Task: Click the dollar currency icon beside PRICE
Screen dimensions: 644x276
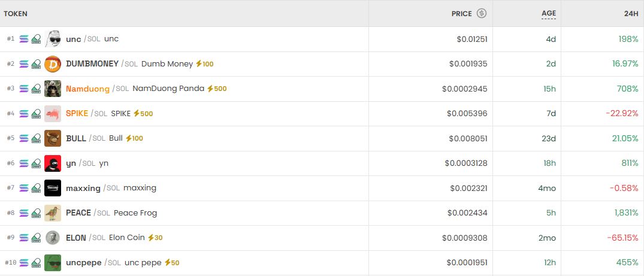Action: [x=482, y=13]
